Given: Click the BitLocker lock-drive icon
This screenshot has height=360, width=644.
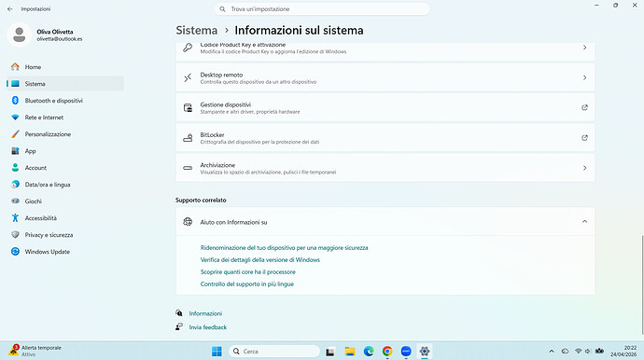Looking at the screenshot, I should [x=188, y=138].
